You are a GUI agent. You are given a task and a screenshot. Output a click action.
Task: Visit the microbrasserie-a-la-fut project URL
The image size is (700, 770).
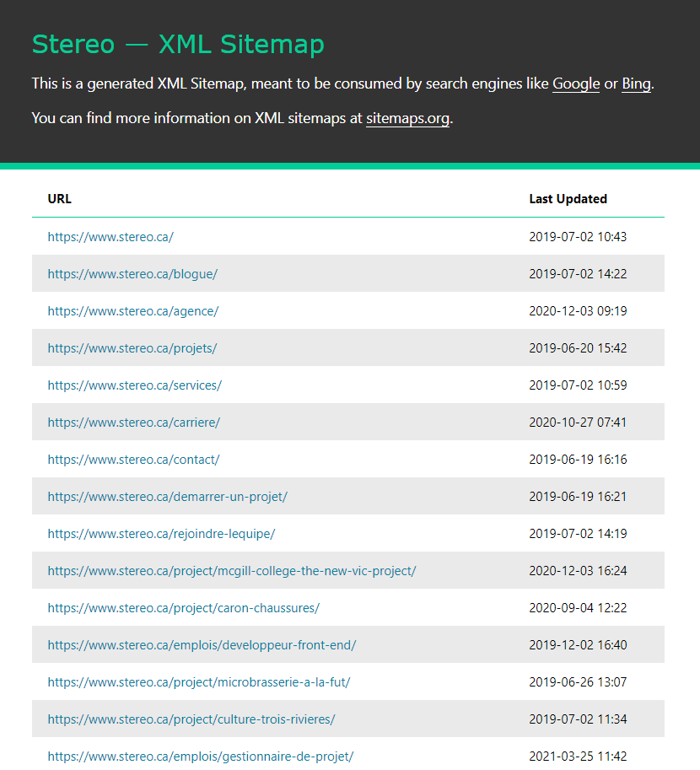click(199, 682)
